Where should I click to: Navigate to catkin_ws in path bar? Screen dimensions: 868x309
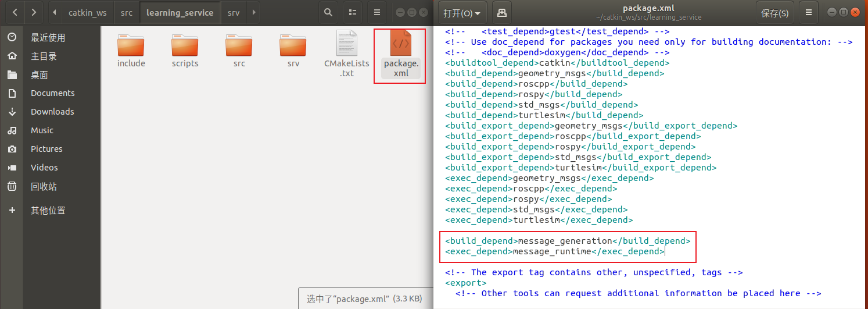(x=88, y=12)
